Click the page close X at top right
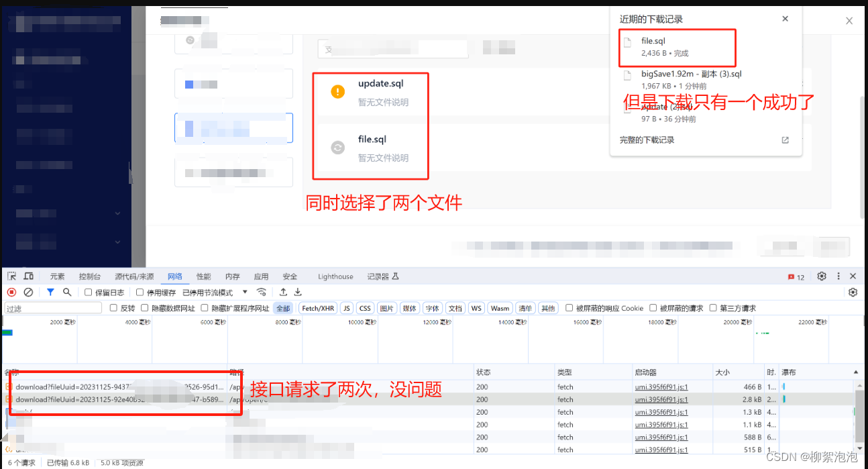Viewport: 868px width, 469px height. 849,21
